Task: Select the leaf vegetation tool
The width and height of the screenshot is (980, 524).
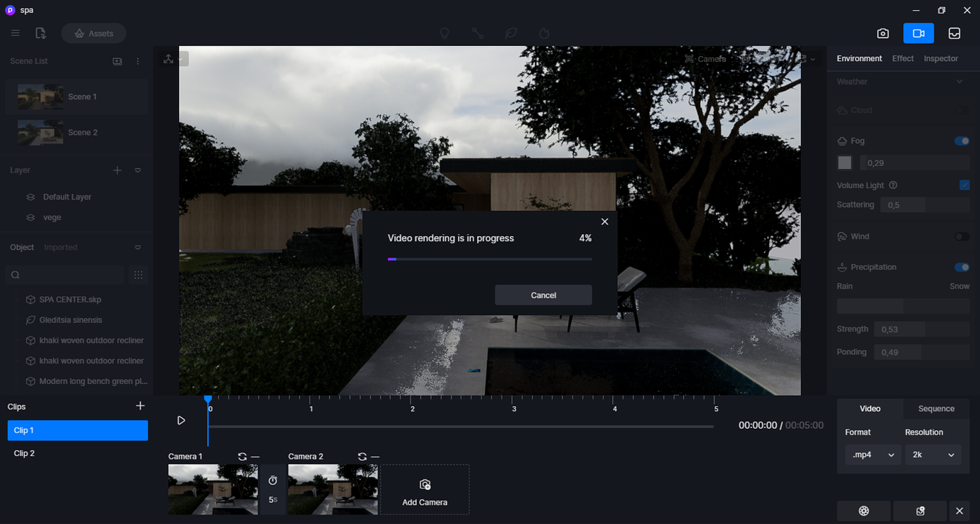Action: 511,33
